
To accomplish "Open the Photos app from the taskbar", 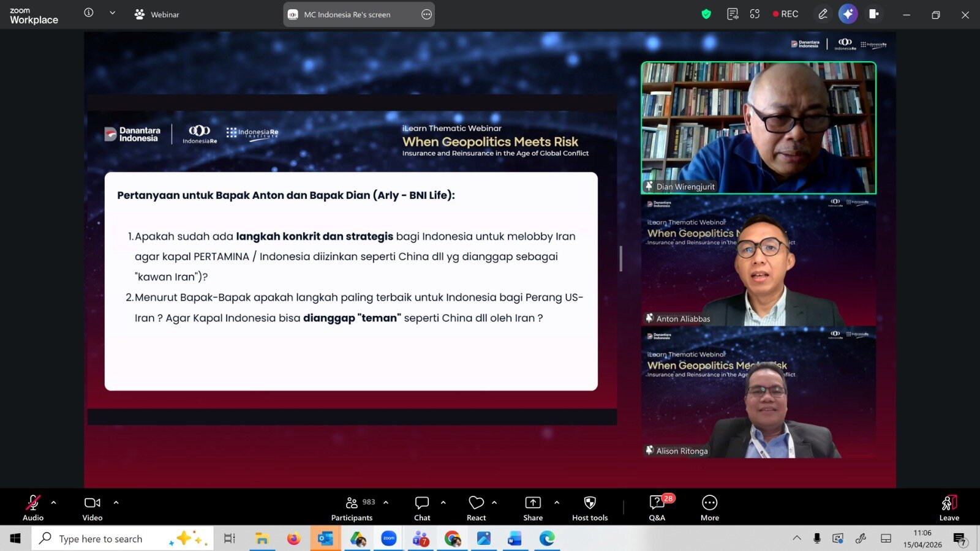I will (484, 538).
